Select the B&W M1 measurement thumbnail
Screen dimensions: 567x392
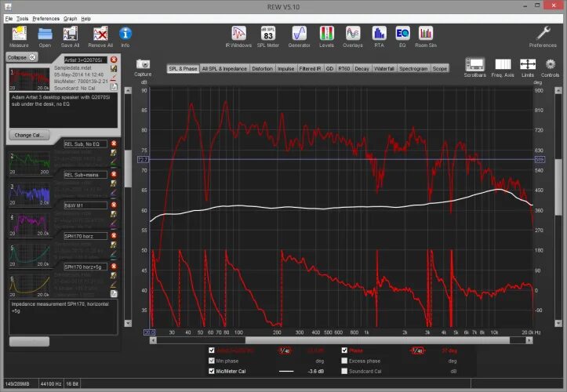pyautogui.click(x=29, y=224)
